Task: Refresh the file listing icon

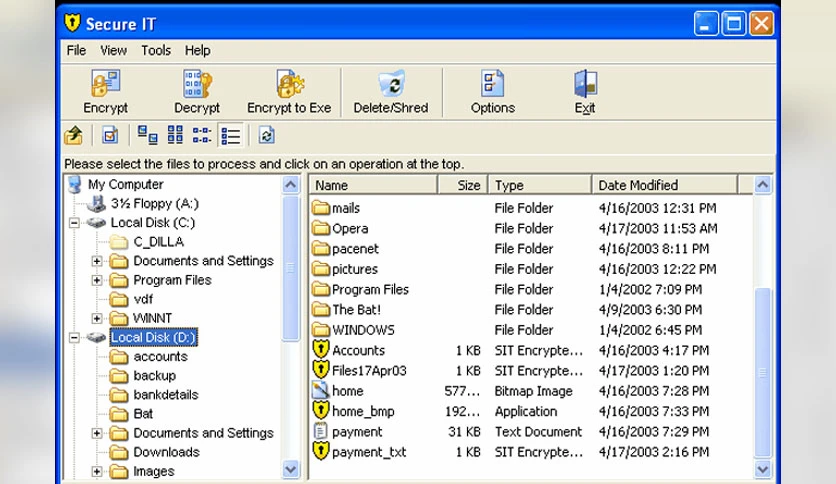Action: click(267, 135)
